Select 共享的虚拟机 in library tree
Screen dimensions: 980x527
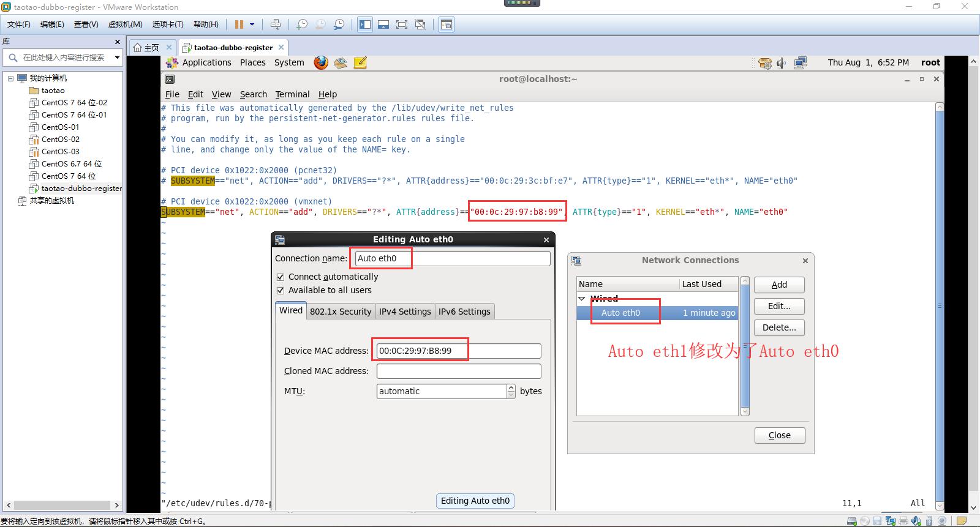click(x=51, y=201)
